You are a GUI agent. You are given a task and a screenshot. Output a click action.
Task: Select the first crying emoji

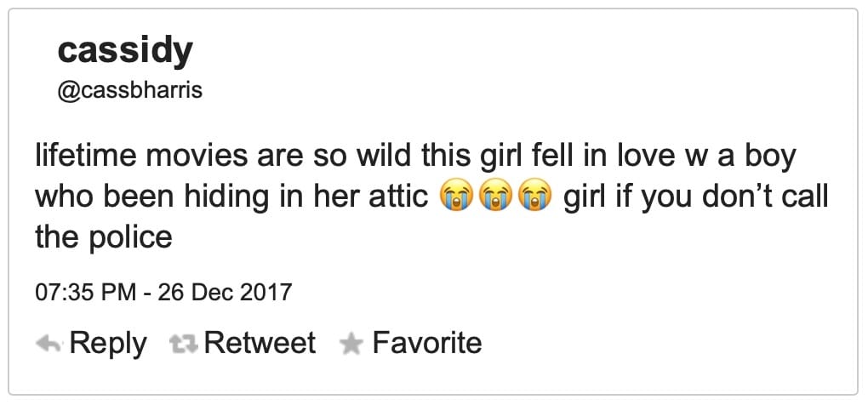[x=457, y=197]
